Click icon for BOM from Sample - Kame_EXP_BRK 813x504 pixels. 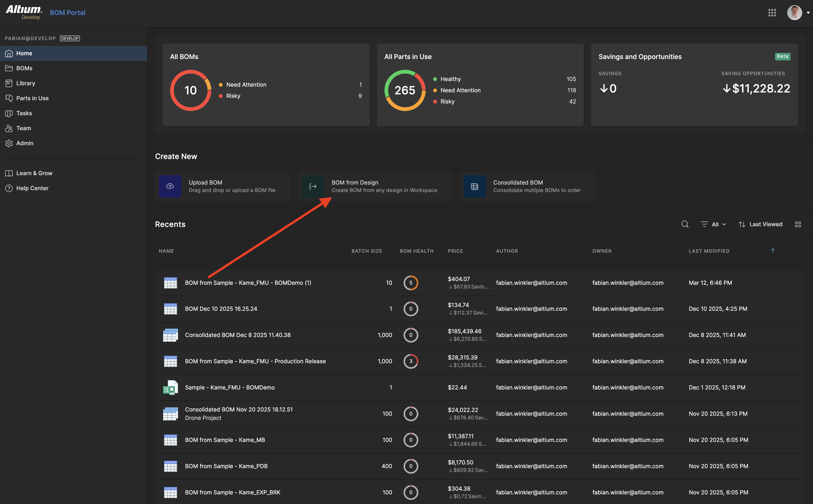click(x=170, y=492)
